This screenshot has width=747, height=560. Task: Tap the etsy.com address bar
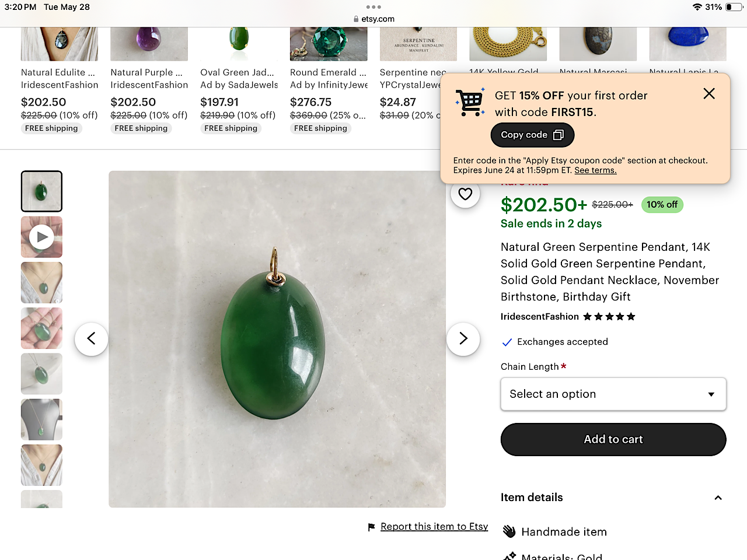(374, 19)
